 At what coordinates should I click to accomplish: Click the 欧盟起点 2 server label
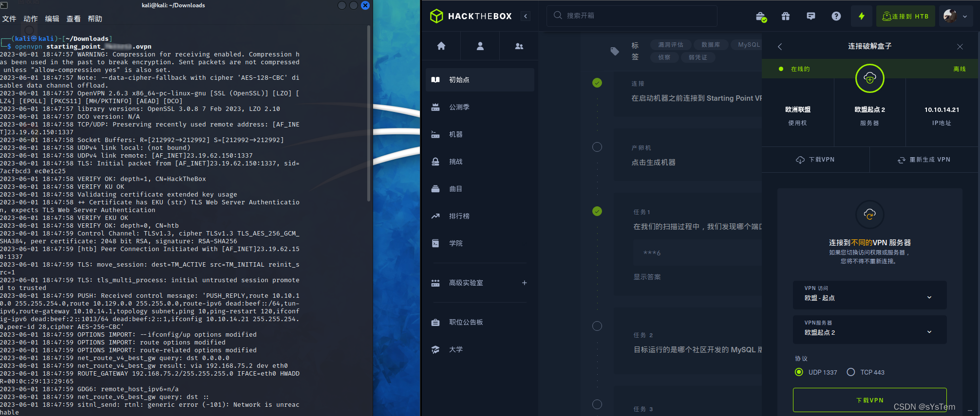(x=870, y=110)
